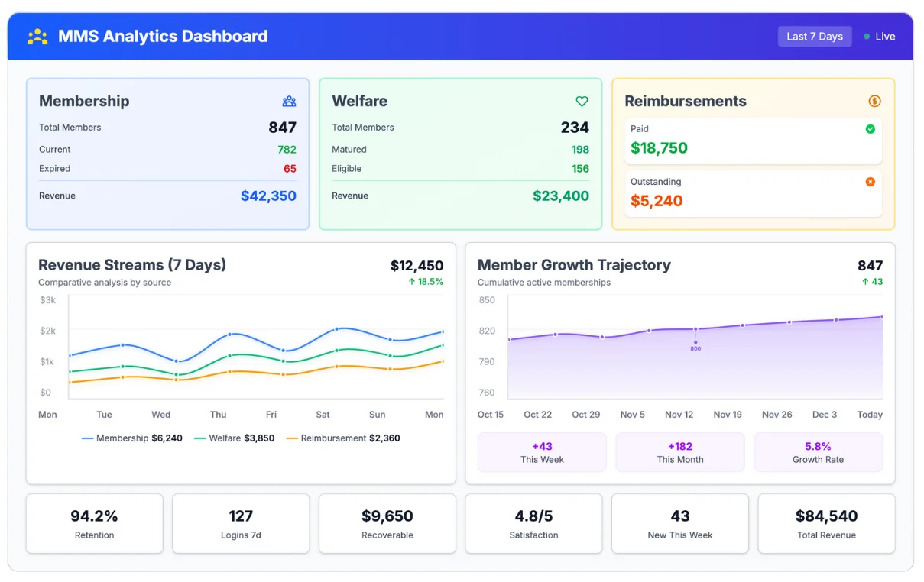This screenshot has height=582, width=924.
Task: Click the Eligible value 156
Action: 580,169
